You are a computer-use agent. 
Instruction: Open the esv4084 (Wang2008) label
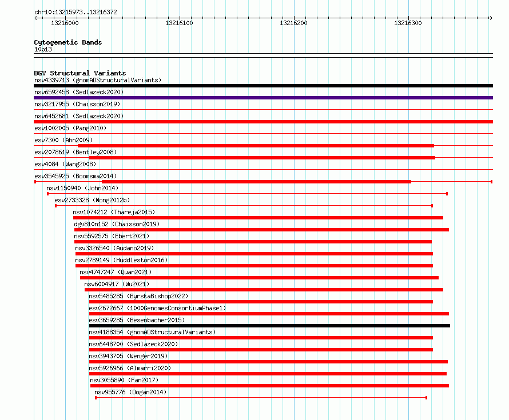click(65, 164)
